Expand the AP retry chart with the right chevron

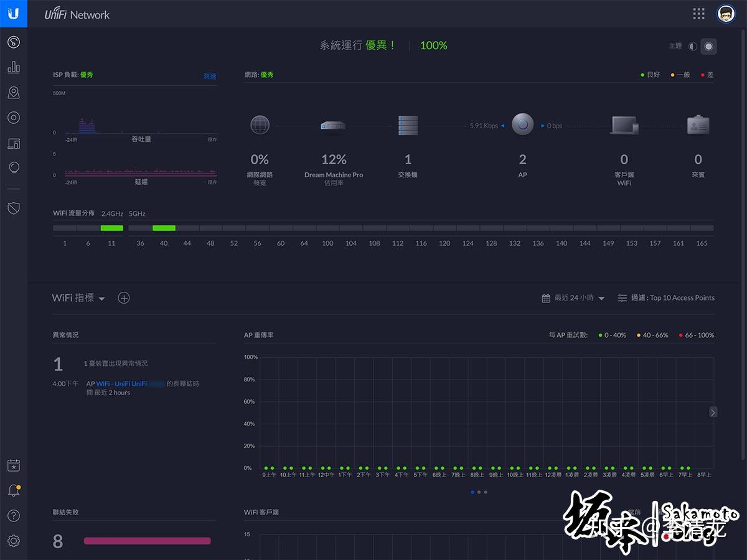pyautogui.click(x=713, y=412)
